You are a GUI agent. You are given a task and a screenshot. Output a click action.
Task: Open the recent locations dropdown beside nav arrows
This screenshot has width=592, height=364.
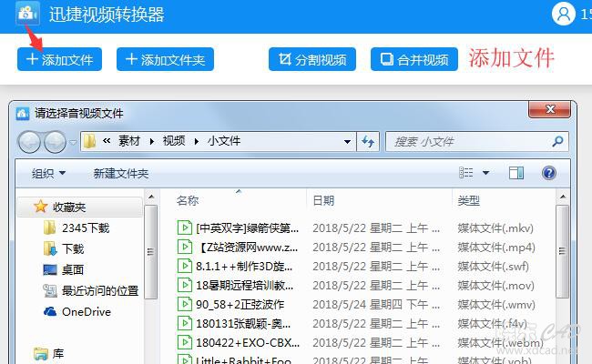73,142
